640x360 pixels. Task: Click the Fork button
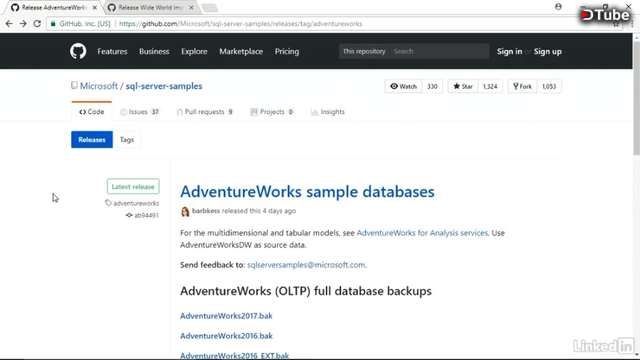tap(522, 86)
